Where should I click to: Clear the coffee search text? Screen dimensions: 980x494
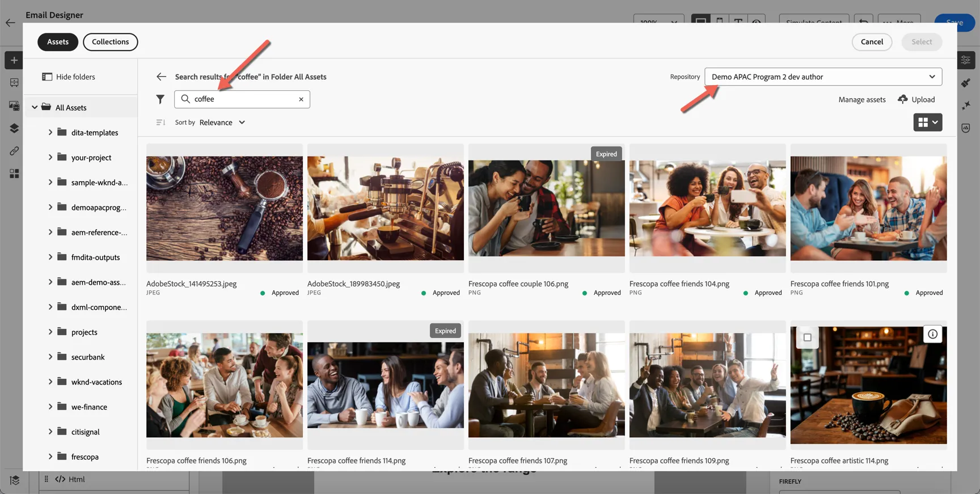(x=301, y=99)
